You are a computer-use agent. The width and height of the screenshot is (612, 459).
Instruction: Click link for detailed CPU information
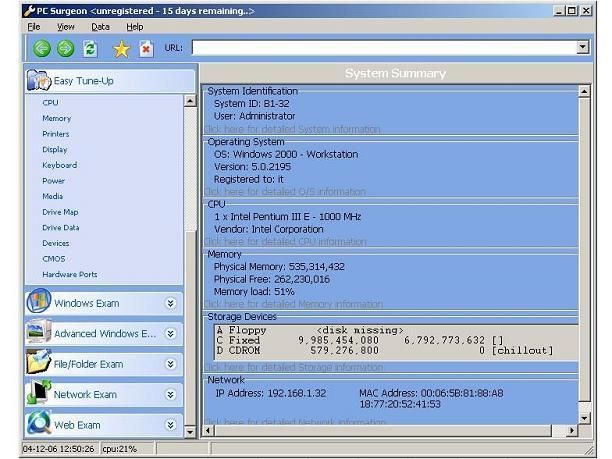(x=285, y=241)
